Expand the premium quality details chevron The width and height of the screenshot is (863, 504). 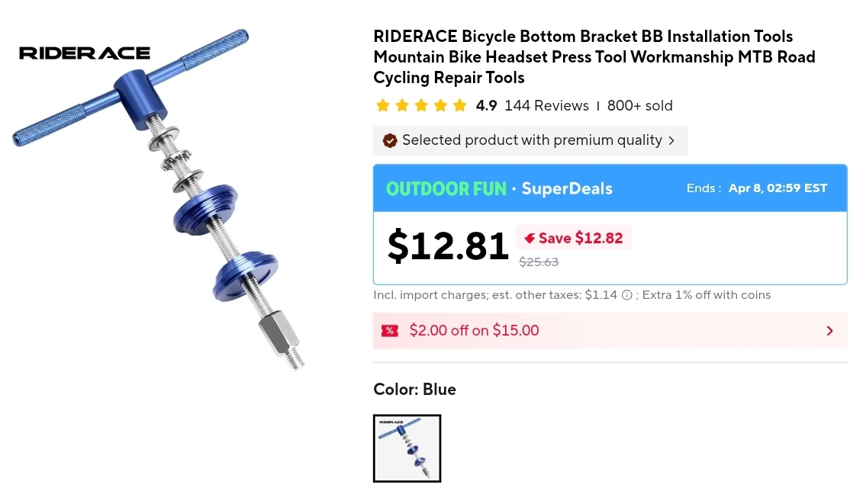(x=671, y=140)
